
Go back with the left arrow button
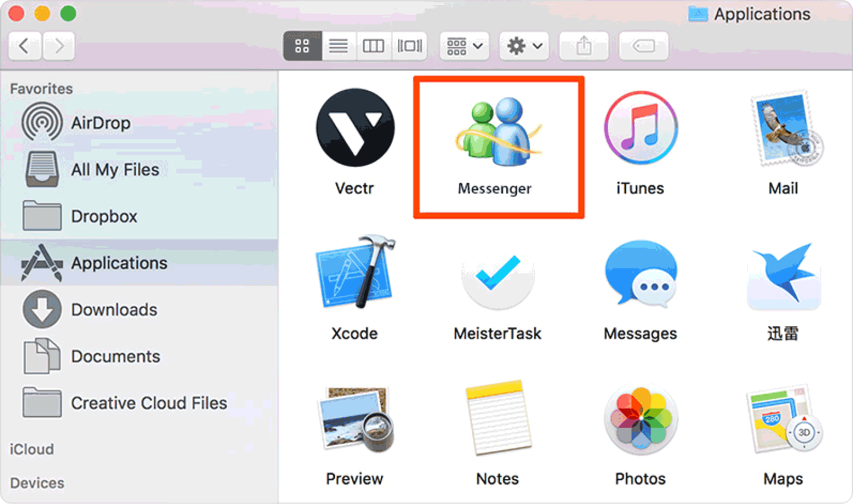[x=24, y=45]
